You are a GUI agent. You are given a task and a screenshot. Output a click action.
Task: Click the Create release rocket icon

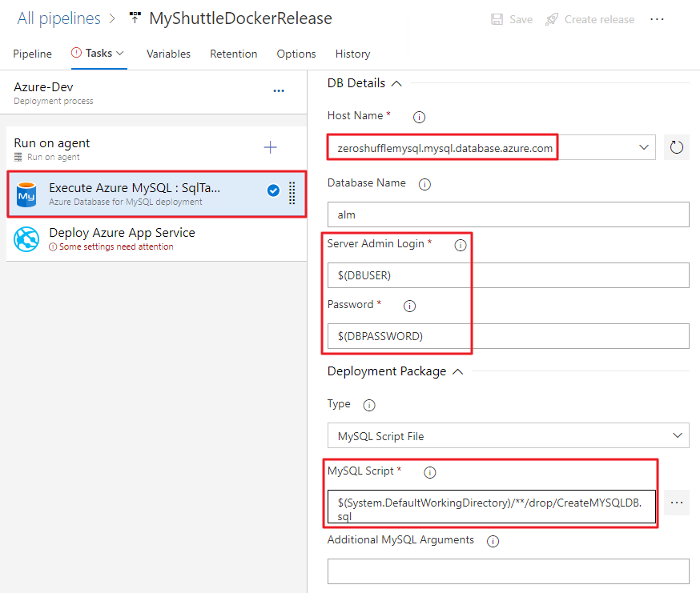pyautogui.click(x=552, y=19)
